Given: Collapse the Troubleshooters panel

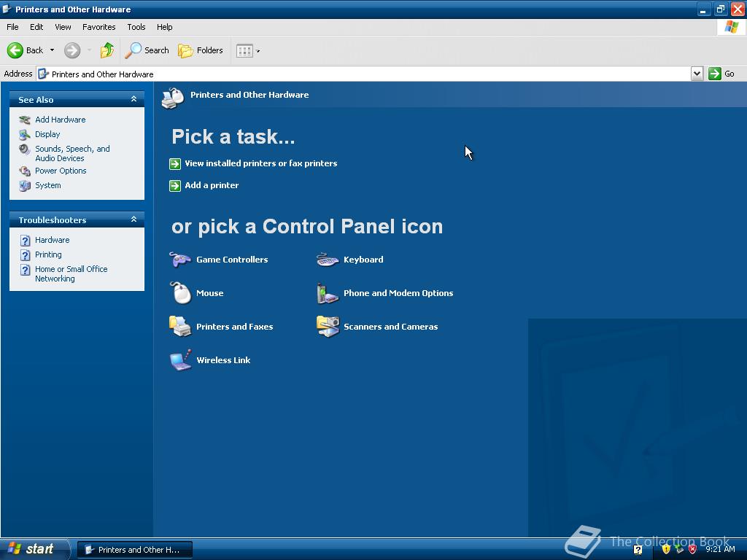Looking at the screenshot, I should (x=134, y=219).
